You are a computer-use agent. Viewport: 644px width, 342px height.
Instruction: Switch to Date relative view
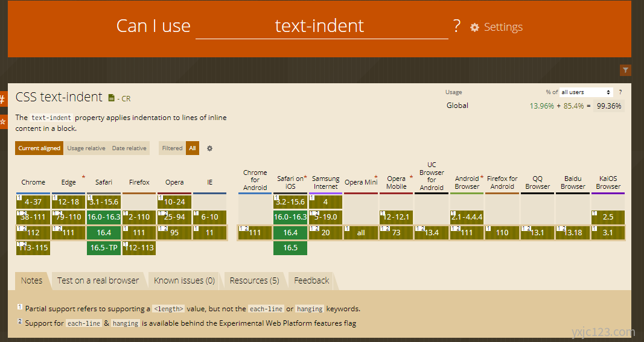pyautogui.click(x=129, y=148)
